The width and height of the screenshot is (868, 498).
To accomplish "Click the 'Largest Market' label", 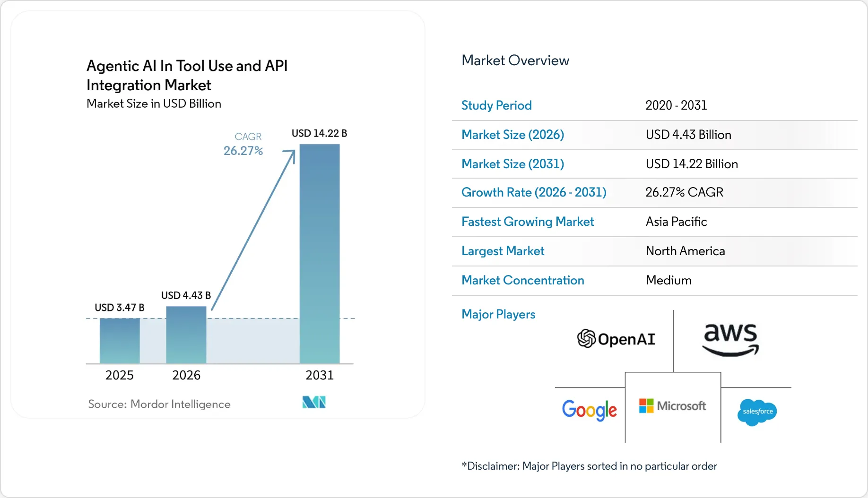I will pyautogui.click(x=503, y=251).
